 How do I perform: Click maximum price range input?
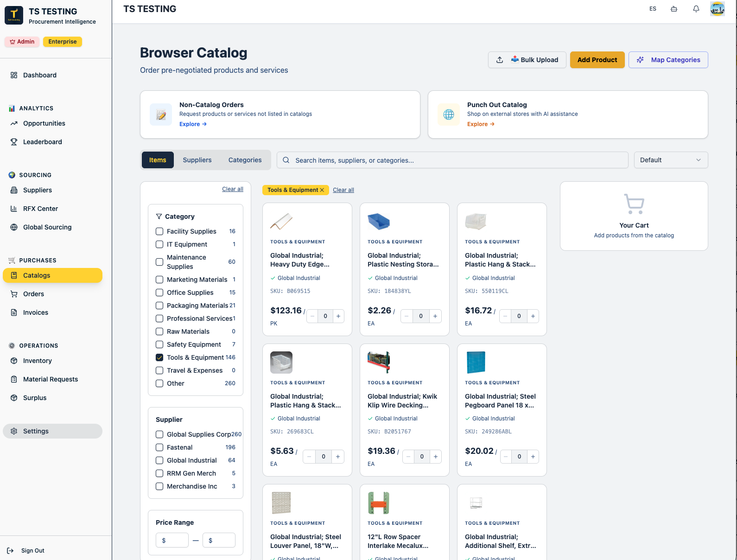pos(219,540)
